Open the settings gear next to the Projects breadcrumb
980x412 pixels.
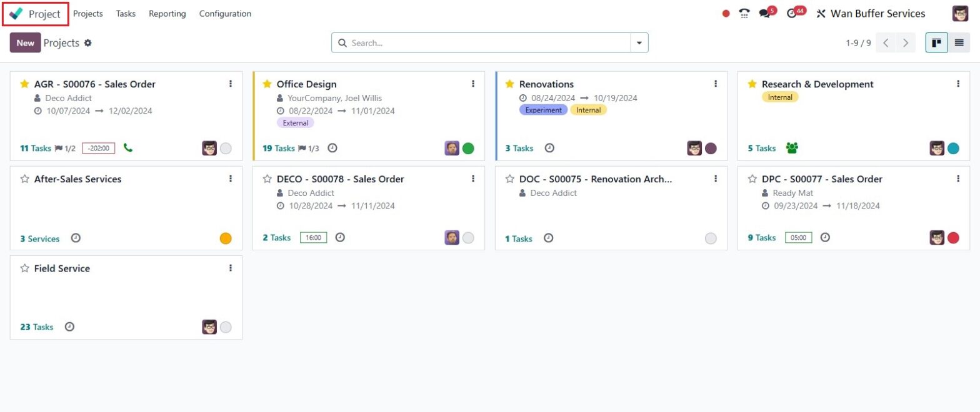point(87,42)
